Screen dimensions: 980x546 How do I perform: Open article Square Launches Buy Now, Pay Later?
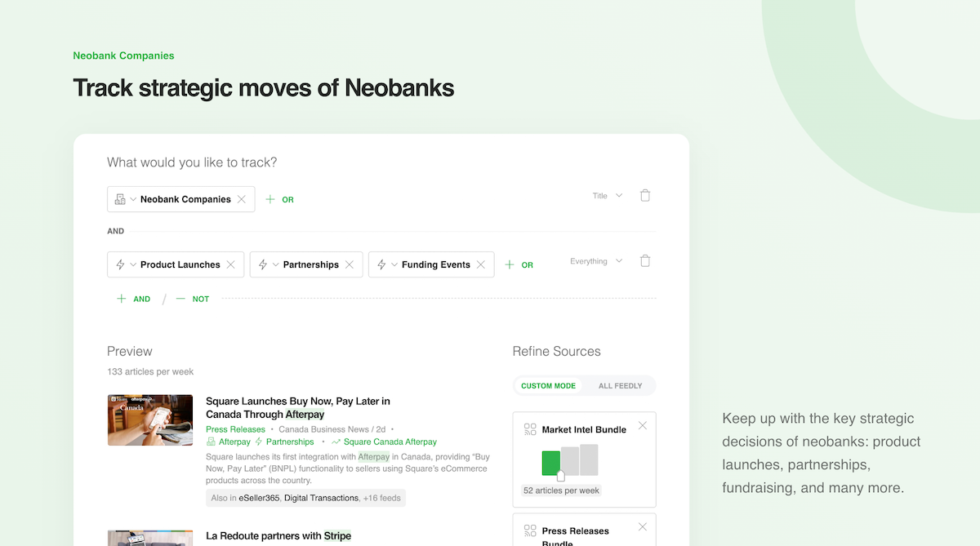[298, 407]
